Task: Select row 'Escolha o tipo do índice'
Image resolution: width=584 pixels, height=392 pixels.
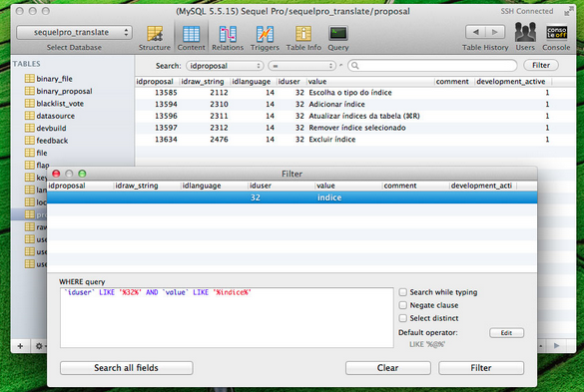Action: pos(355,93)
